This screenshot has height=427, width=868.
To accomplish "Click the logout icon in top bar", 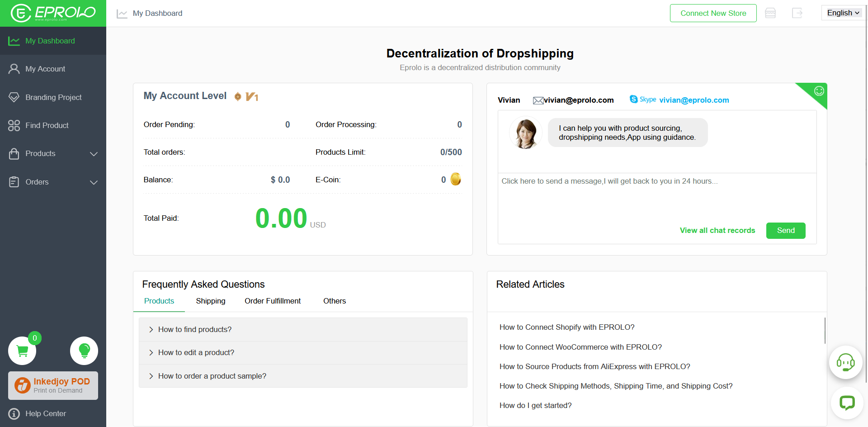I will click(x=797, y=13).
